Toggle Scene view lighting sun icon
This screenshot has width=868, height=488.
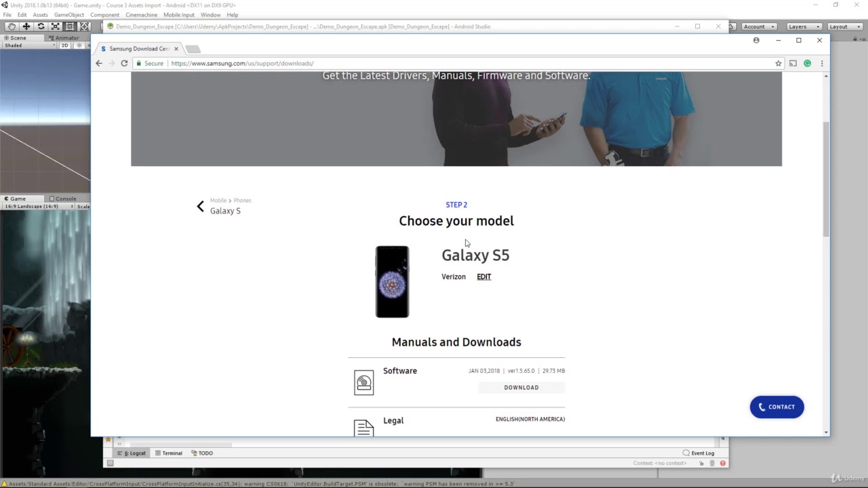[x=79, y=45]
